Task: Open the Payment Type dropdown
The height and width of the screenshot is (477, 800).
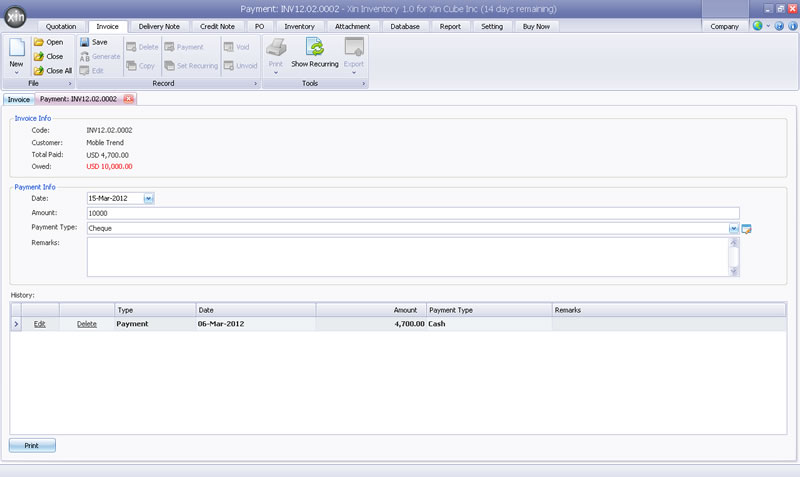Action: pos(734,229)
